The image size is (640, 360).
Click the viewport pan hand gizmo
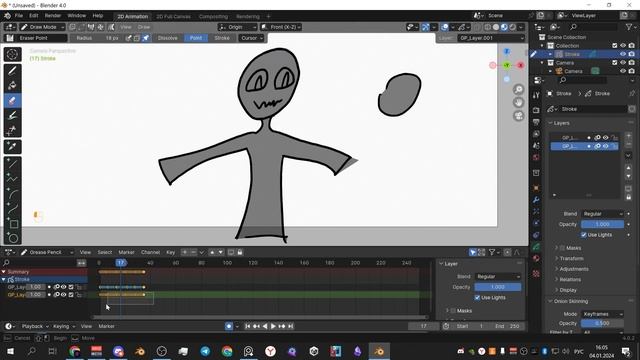[x=518, y=102]
